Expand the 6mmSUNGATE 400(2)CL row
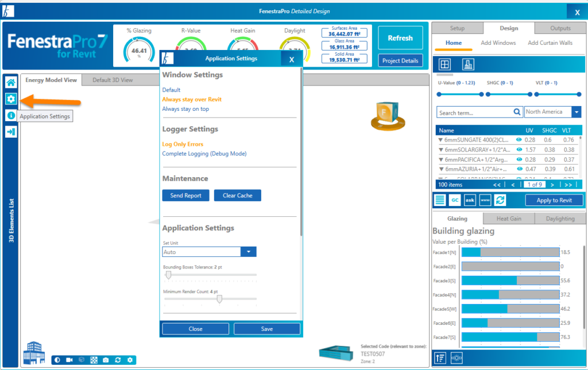 440,140
